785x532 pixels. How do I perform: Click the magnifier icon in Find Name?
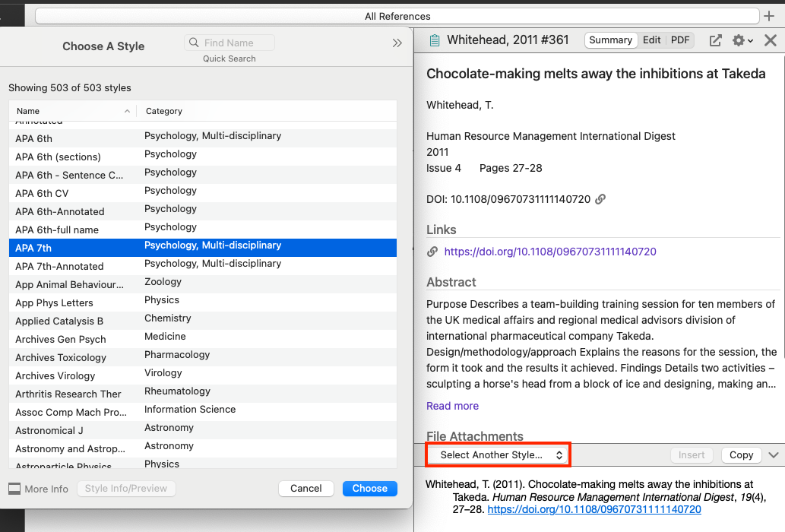194,43
